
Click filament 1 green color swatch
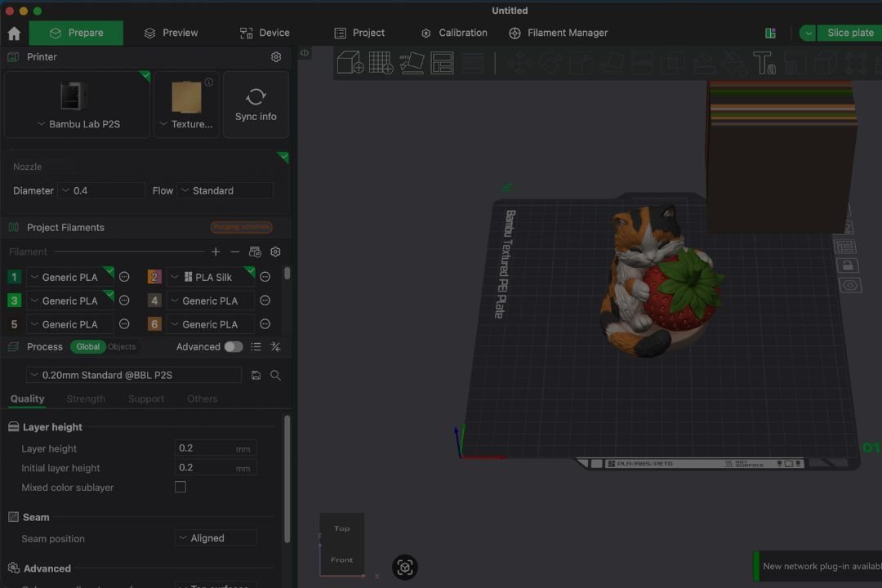14,277
